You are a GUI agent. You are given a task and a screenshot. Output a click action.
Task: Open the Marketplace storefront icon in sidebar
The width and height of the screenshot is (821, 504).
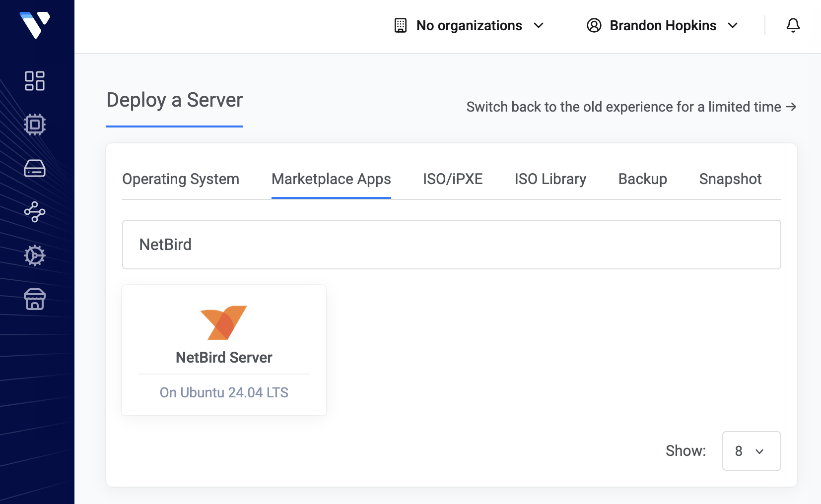[x=35, y=299]
